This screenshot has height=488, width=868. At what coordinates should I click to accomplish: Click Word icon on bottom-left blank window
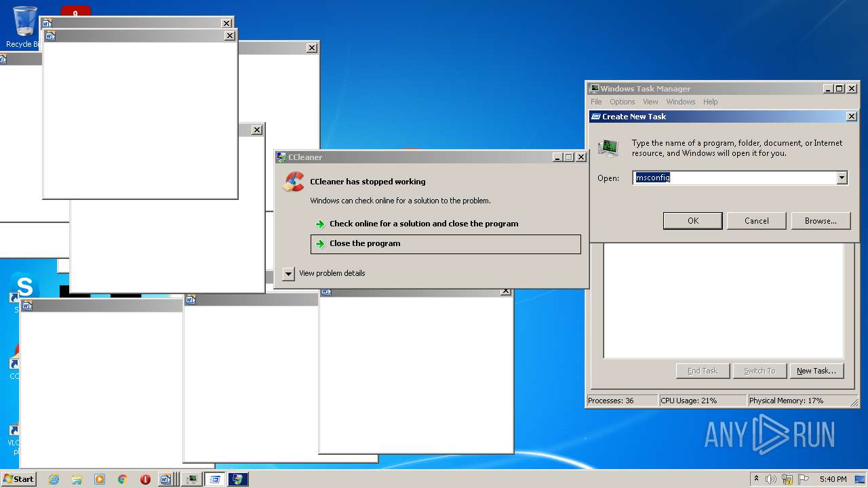click(x=27, y=306)
